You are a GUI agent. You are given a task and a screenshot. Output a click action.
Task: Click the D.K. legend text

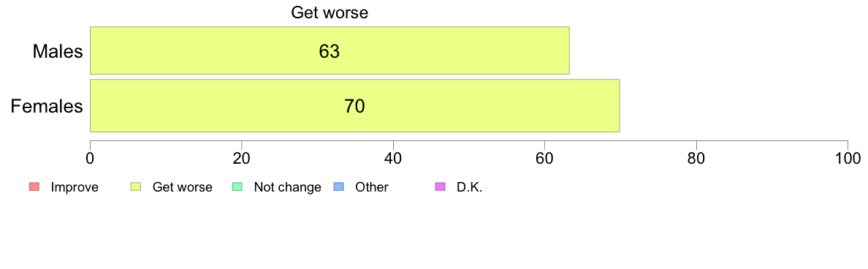pos(469,187)
